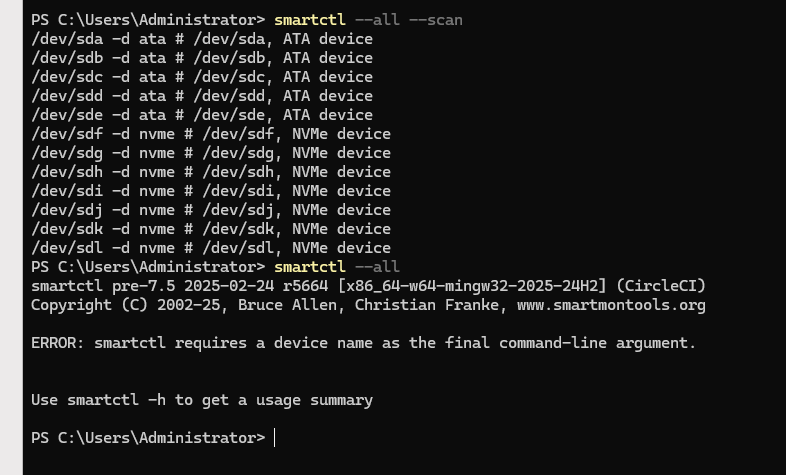Click the /dev/sdl NVMe device line
This screenshot has height=475, width=786.
click(210, 248)
